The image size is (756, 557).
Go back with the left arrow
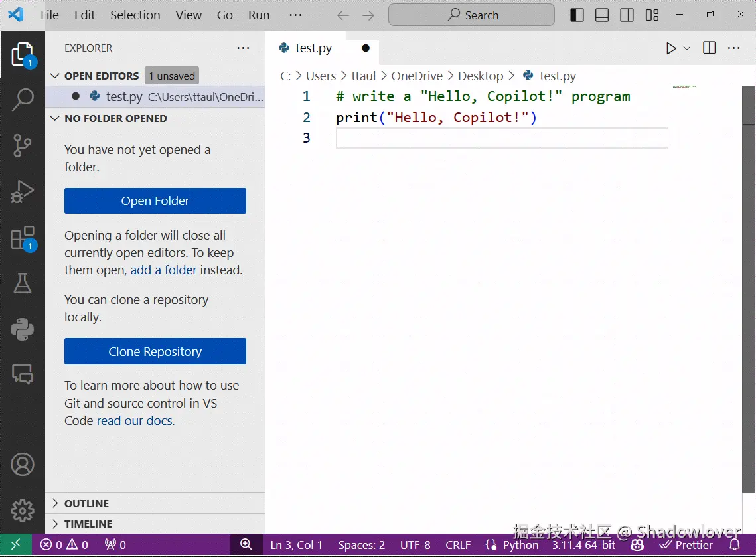[x=342, y=15]
